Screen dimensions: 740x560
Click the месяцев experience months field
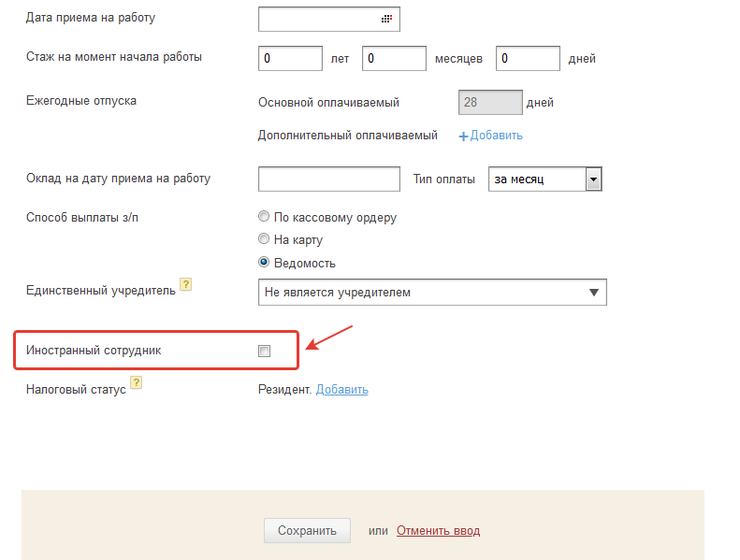tap(394, 58)
